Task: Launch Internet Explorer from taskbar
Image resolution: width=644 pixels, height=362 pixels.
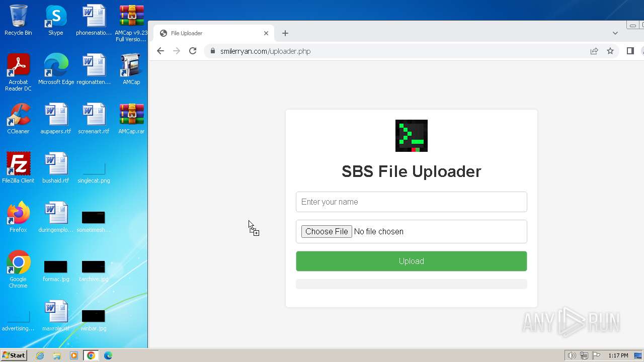Action: click(x=40, y=355)
